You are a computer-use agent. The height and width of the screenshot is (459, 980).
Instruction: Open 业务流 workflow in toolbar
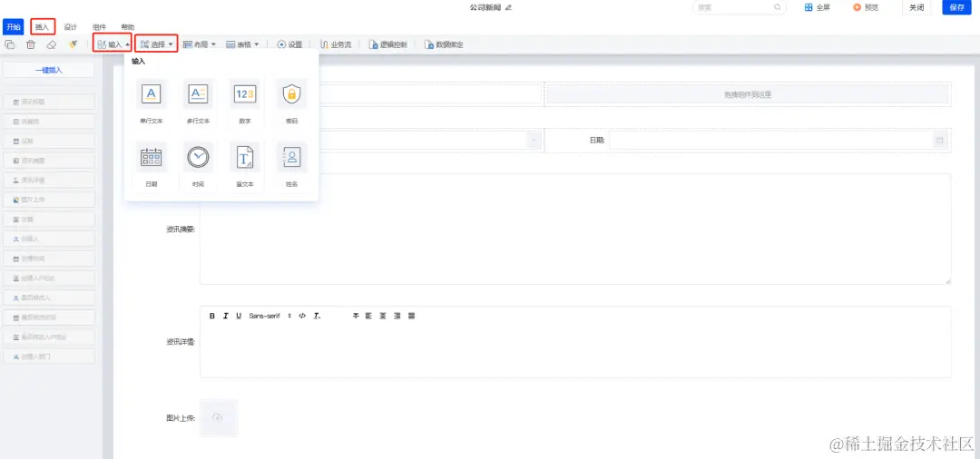[336, 44]
